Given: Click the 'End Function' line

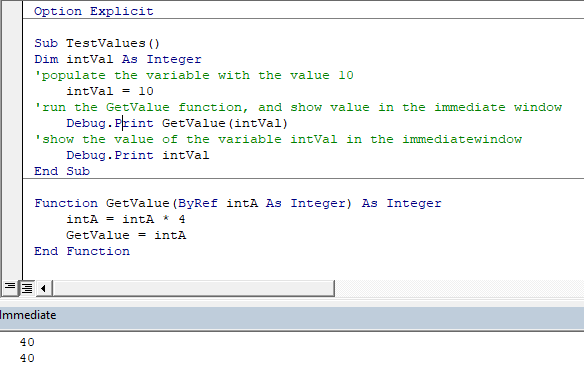Looking at the screenshot, I should coord(82,251).
